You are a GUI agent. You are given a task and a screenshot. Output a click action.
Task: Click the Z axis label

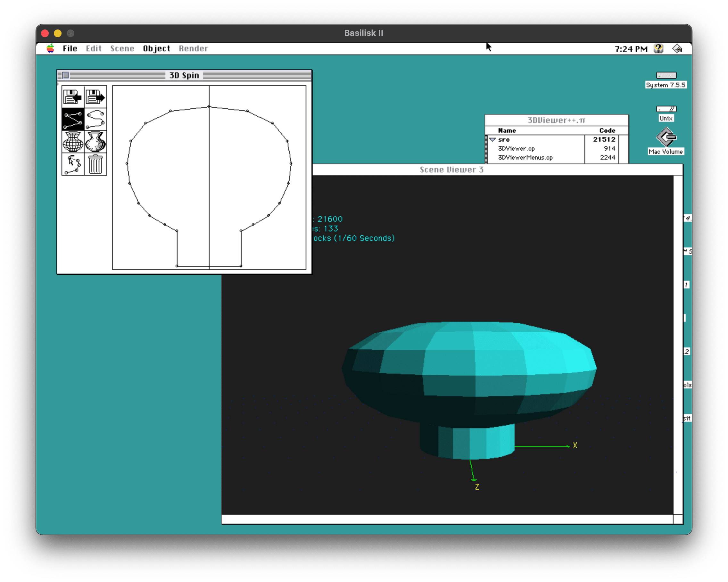point(477,487)
